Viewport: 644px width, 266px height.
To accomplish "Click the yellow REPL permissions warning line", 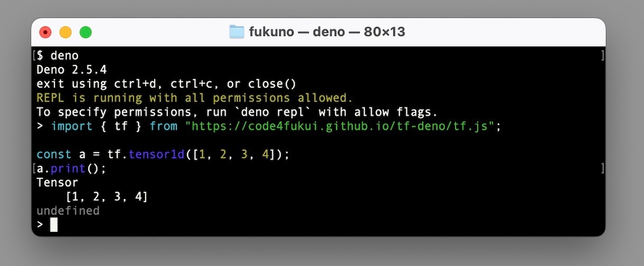I will (194, 98).
